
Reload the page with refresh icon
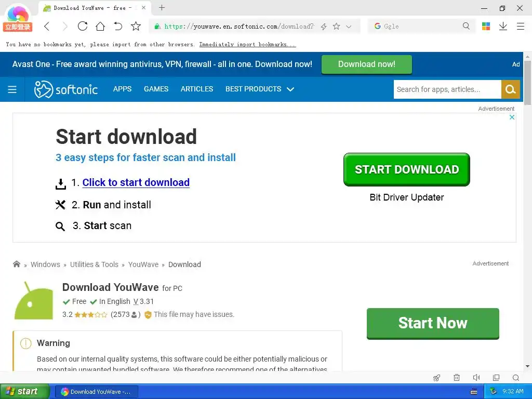[x=83, y=26]
